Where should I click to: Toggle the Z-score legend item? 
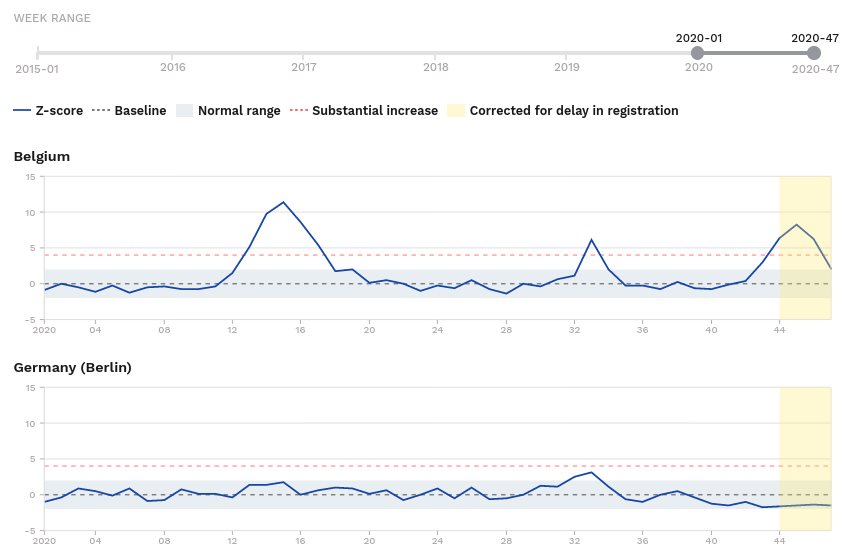pyautogui.click(x=48, y=110)
